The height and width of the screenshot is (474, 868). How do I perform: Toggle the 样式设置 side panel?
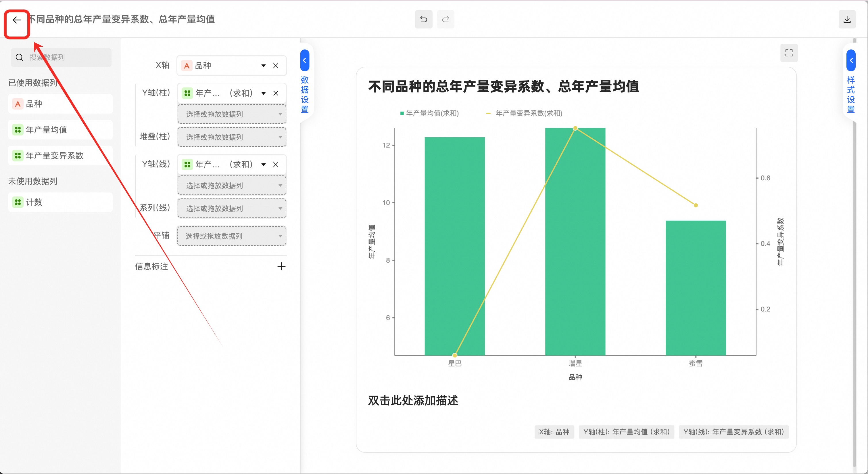coord(851,60)
